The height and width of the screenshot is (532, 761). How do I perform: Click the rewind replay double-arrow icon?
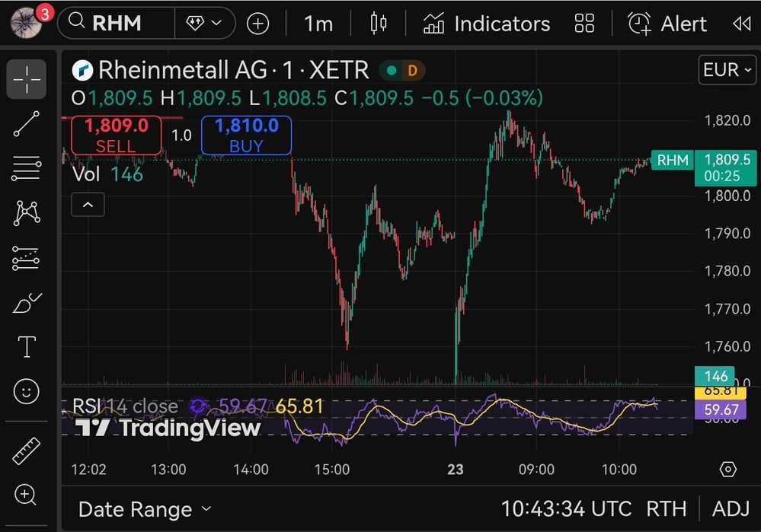coord(742,24)
